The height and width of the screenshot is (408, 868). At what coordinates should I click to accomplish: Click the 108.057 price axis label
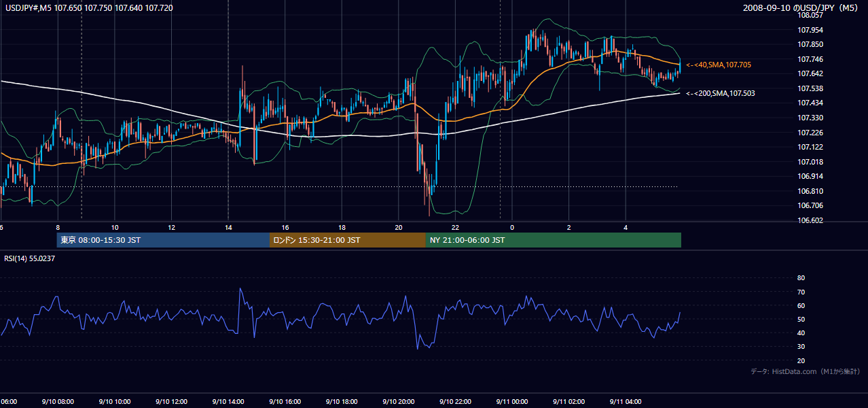[x=810, y=15]
